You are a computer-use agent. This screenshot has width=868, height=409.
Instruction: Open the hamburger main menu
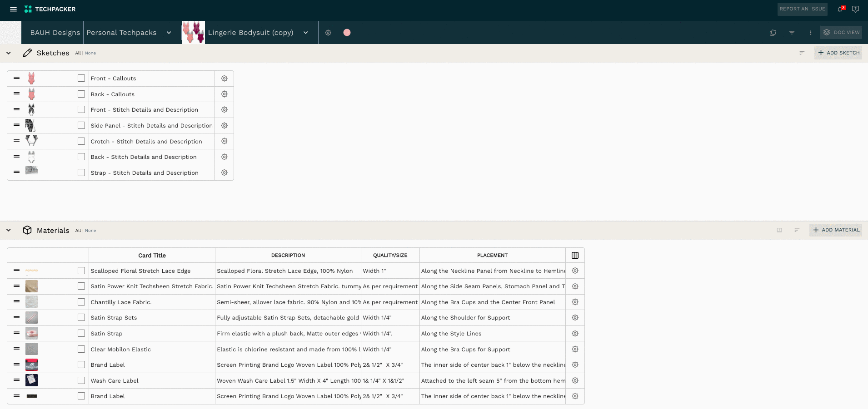(x=13, y=9)
